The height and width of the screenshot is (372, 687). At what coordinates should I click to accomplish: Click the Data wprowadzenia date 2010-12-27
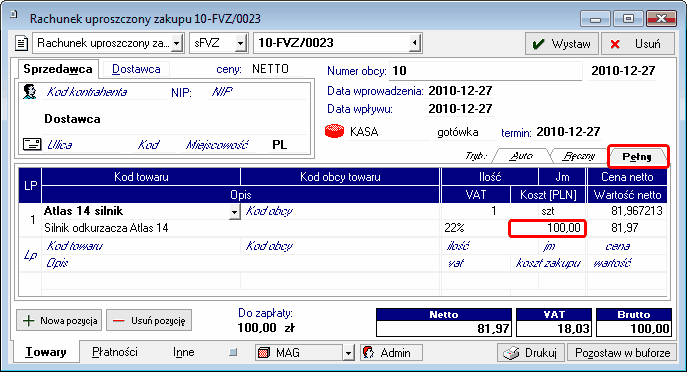460,91
